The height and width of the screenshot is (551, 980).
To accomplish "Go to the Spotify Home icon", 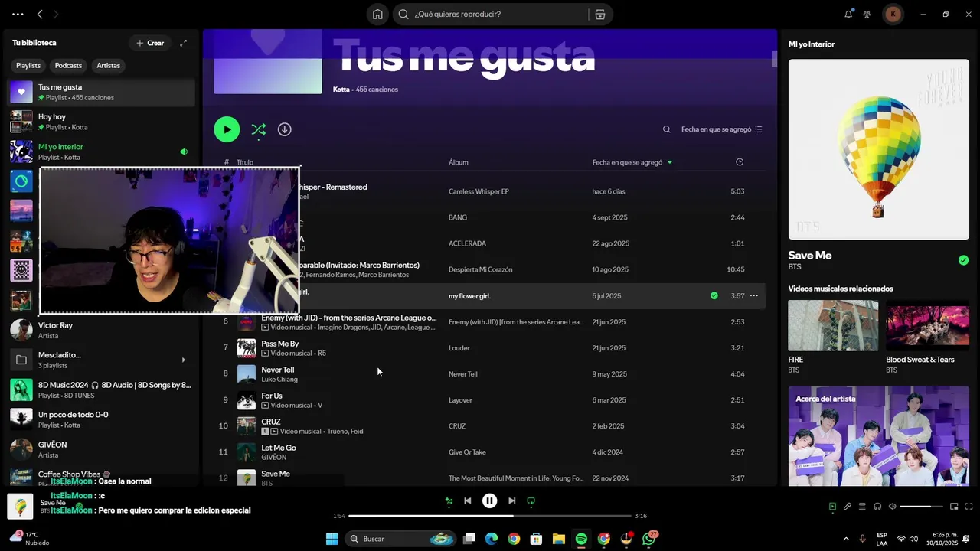I will [377, 14].
